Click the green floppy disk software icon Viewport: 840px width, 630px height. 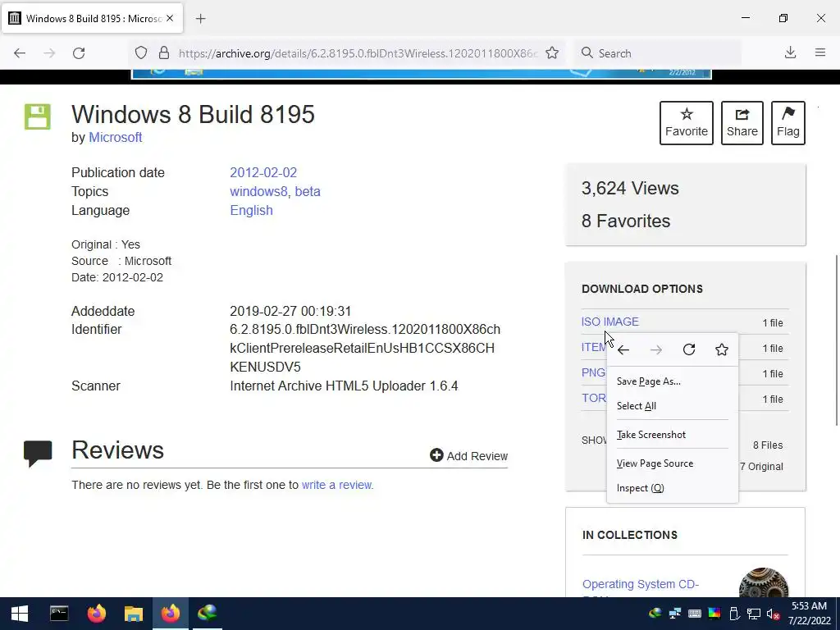pos(38,116)
